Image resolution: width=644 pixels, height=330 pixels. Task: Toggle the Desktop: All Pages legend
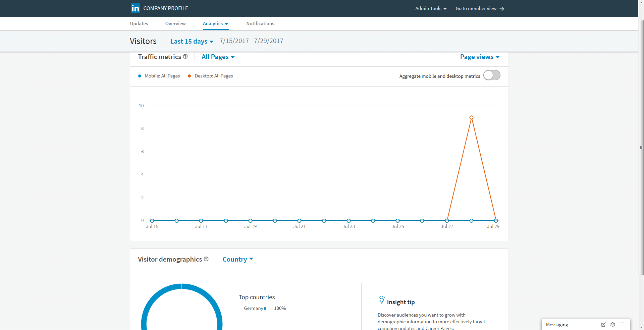pos(210,76)
